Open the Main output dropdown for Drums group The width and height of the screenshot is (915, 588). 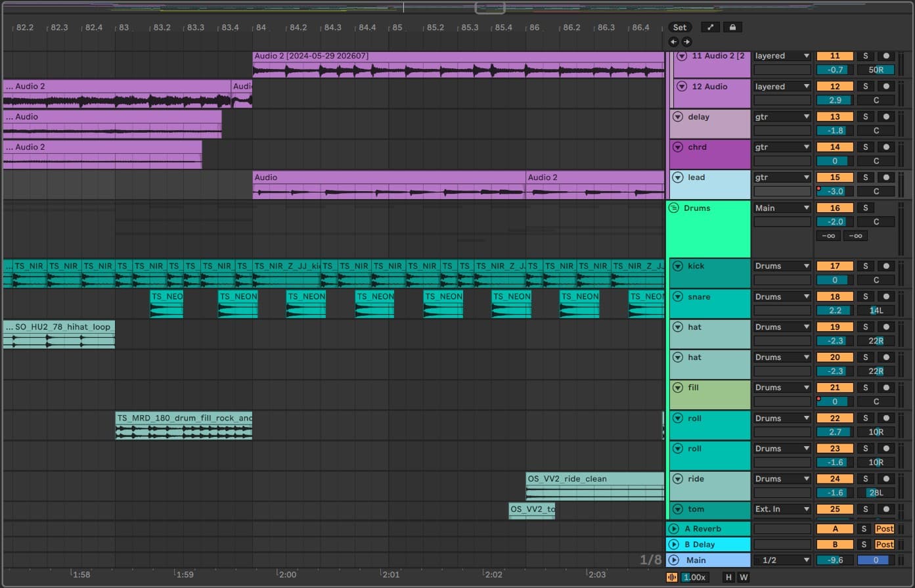[x=782, y=208]
